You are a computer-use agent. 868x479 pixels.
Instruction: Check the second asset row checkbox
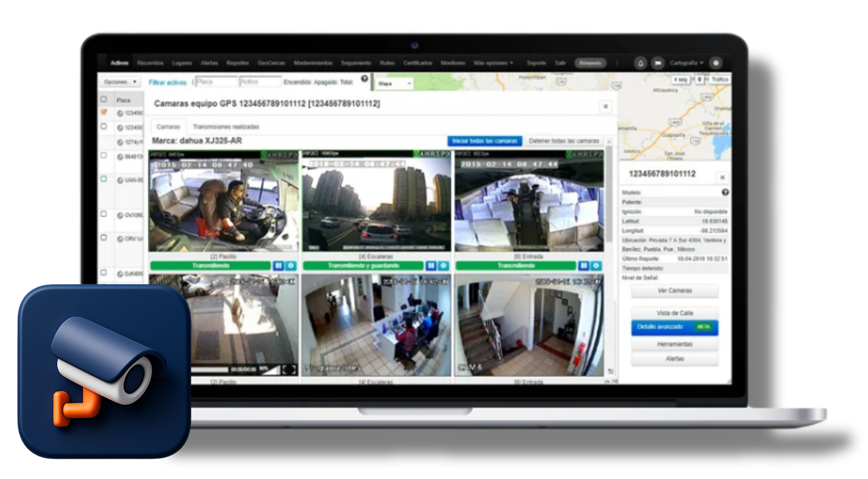pos(104,126)
